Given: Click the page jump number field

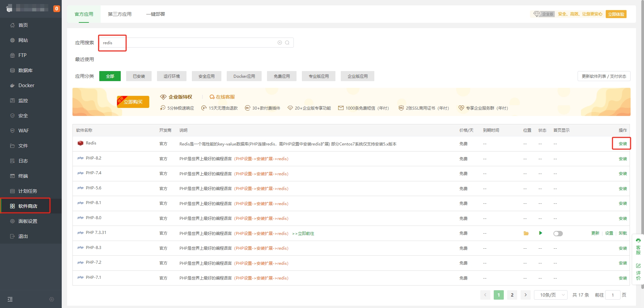Looking at the screenshot, I should point(612,295).
